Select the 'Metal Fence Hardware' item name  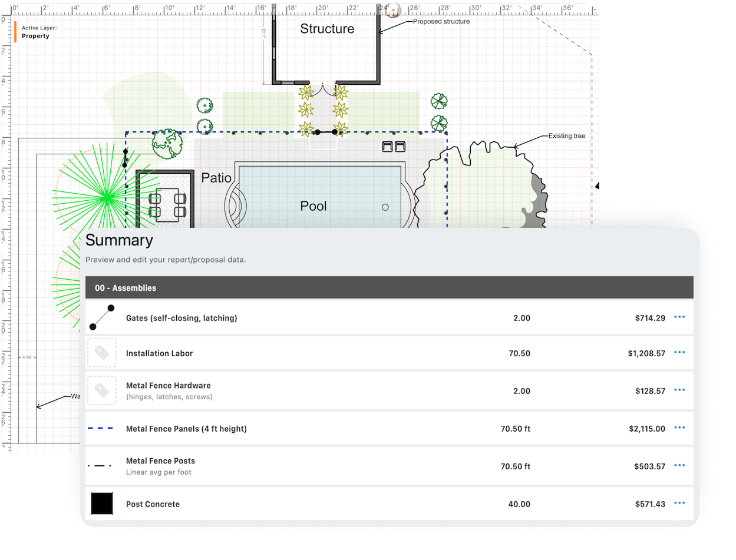pos(169,386)
